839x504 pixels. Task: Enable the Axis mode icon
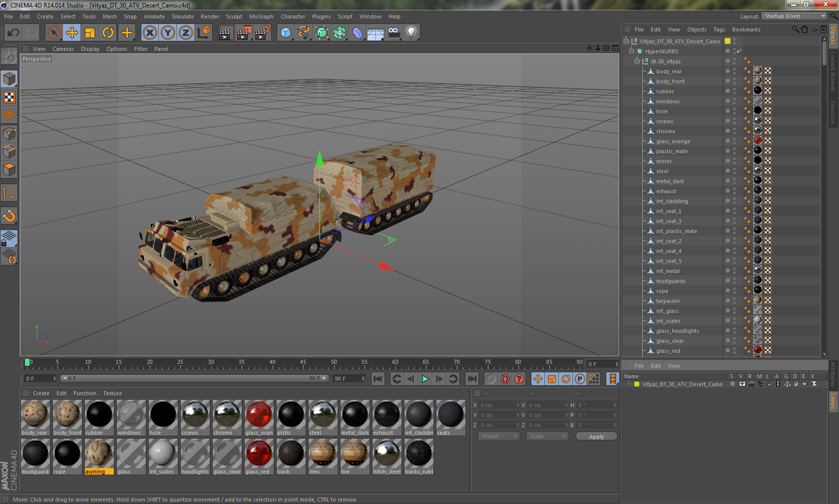tap(9, 193)
